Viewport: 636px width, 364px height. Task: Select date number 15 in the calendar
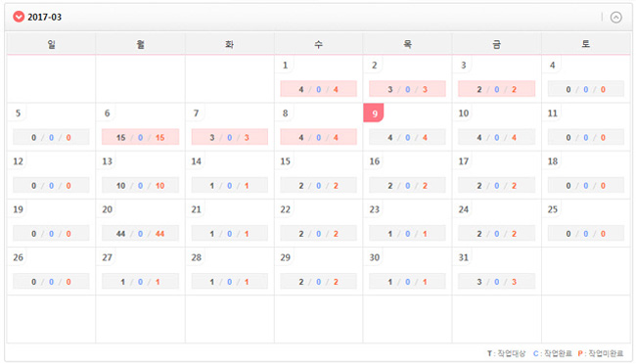pyautogui.click(x=285, y=161)
